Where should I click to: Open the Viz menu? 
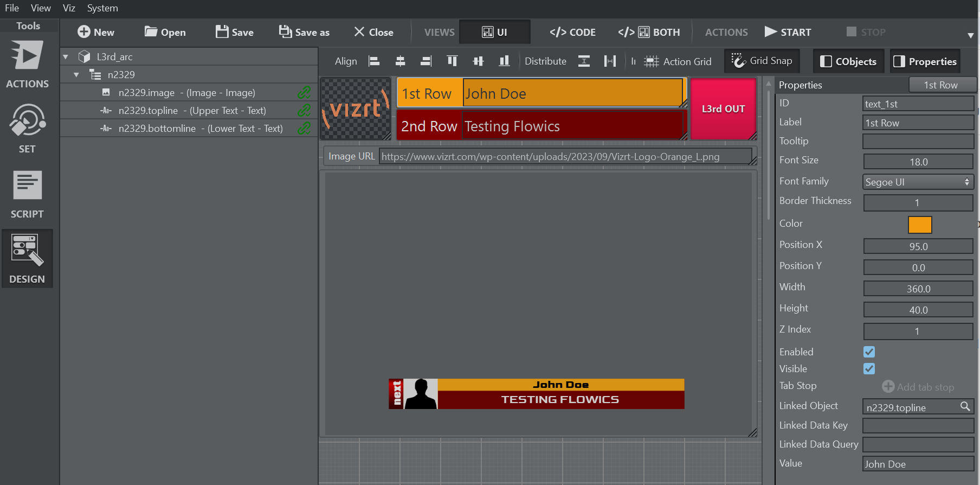pos(69,8)
